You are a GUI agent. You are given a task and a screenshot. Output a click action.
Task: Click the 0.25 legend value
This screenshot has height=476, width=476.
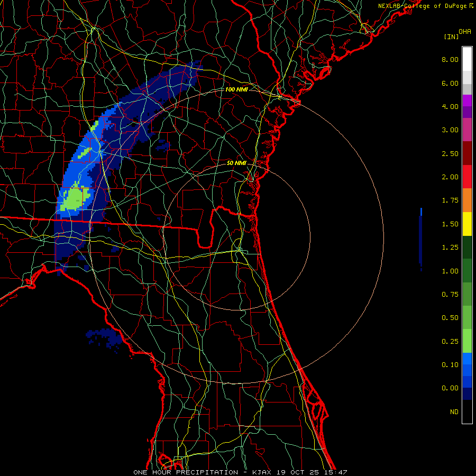pyautogui.click(x=450, y=342)
